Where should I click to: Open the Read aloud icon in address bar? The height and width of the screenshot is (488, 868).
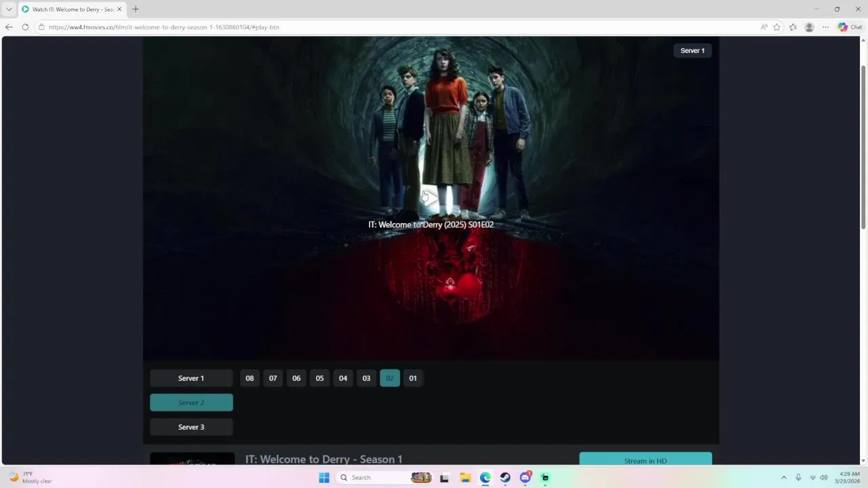pos(764,27)
